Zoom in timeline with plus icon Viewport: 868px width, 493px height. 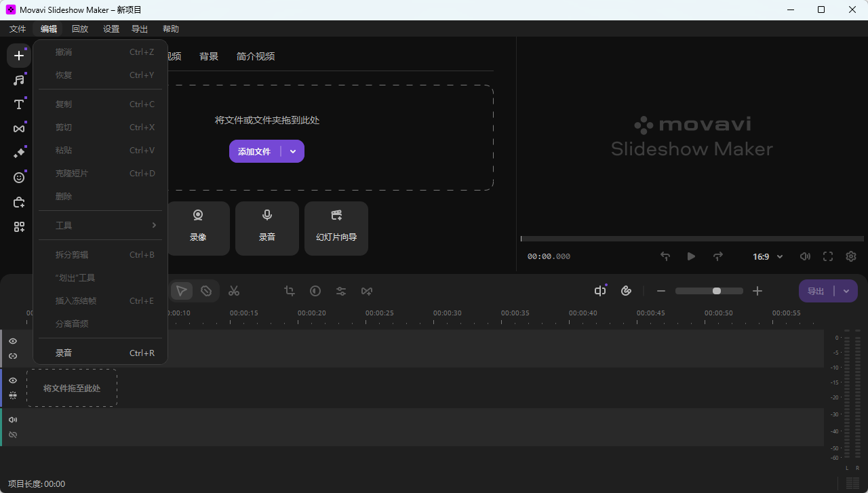(757, 291)
